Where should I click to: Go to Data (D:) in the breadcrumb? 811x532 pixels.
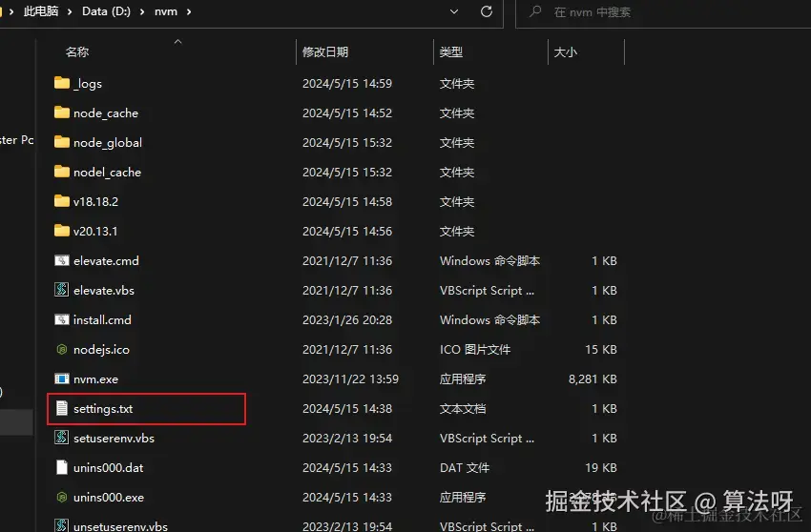click(x=106, y=11)
